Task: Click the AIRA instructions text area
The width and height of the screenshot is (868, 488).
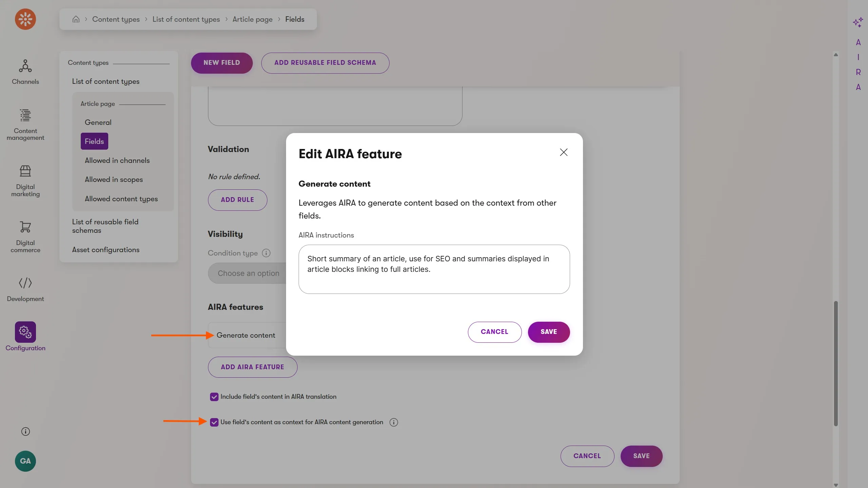Action: (x=434, y=269)
